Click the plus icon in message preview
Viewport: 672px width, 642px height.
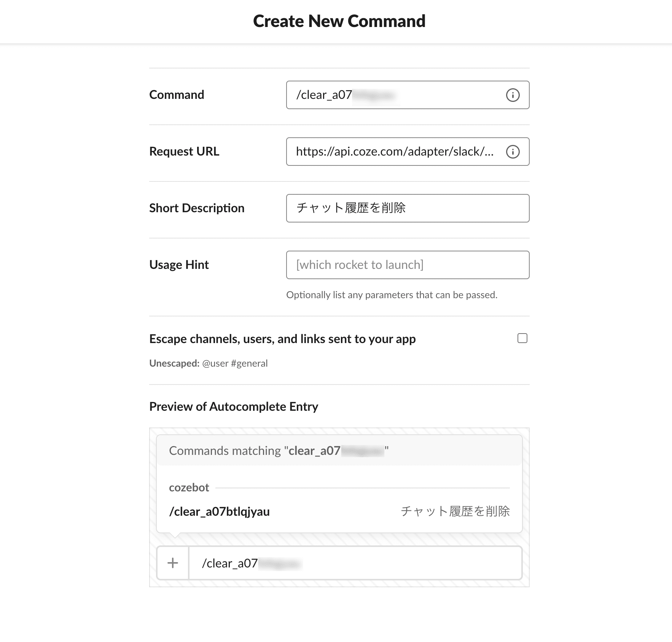click(x=173, y=563)
